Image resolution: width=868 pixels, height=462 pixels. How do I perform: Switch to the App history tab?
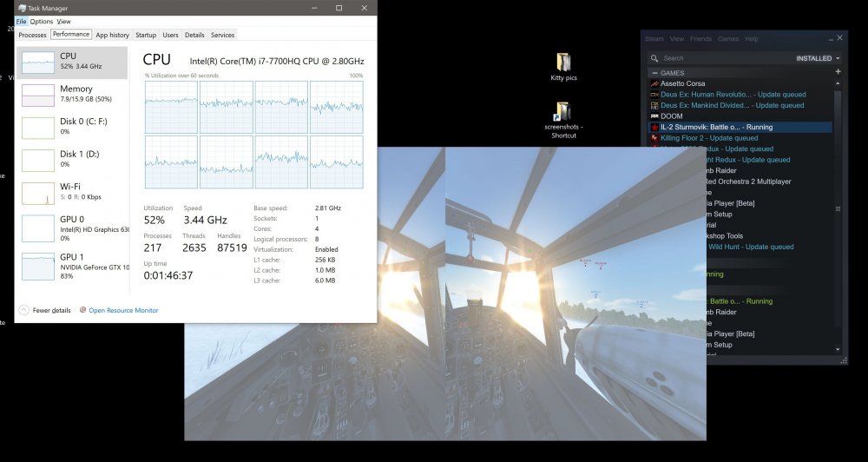click(112, 35)
